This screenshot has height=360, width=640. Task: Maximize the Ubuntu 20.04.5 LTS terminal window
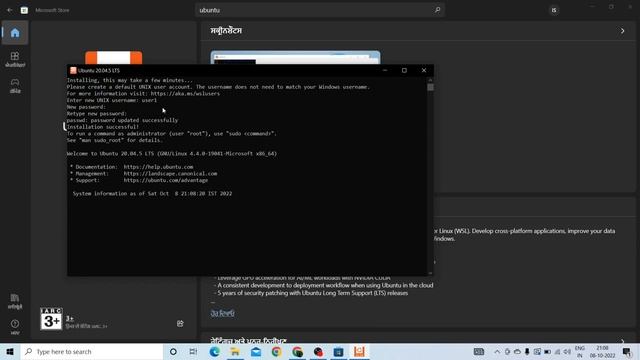click(404, 70)
